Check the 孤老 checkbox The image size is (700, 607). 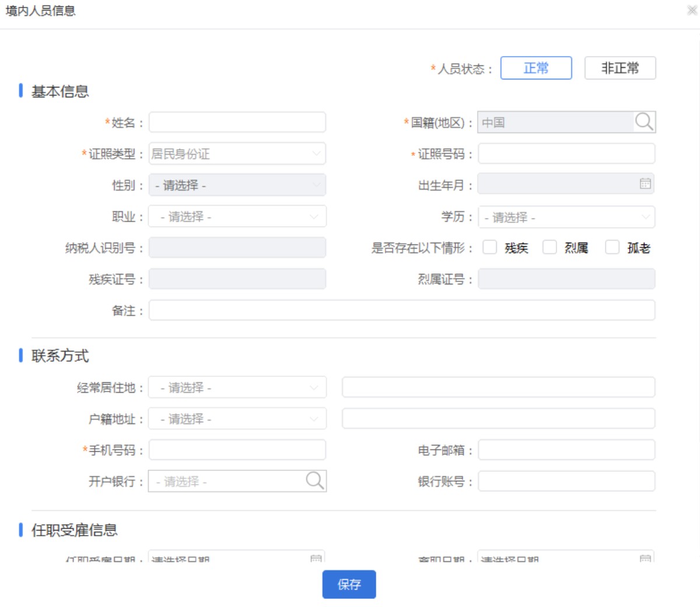612,247
